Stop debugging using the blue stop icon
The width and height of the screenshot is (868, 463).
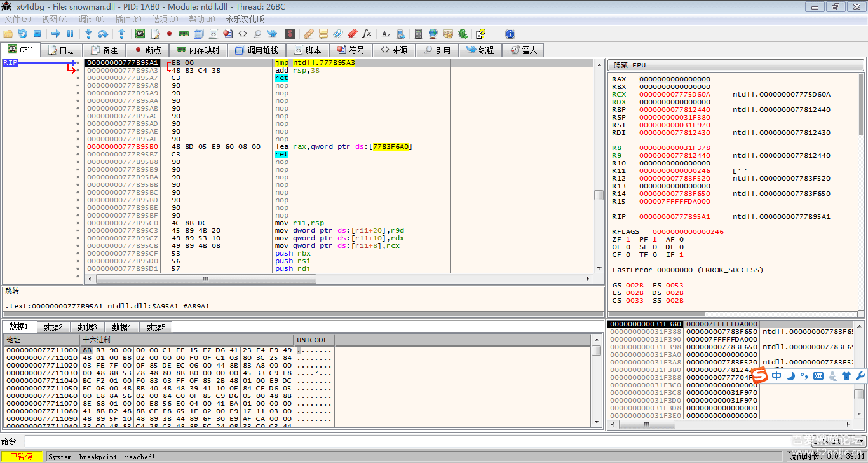(37, 34)
